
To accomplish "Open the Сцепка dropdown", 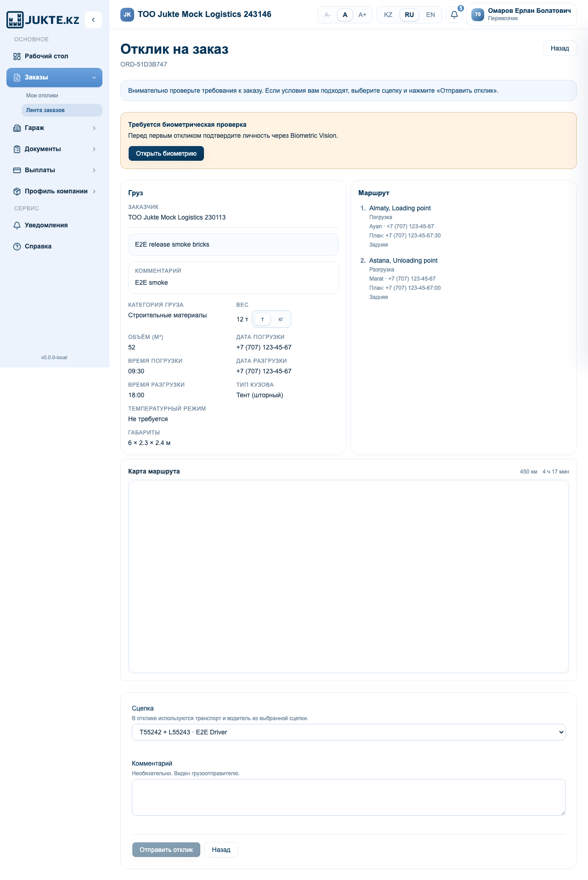I will [x=348, y=732].
